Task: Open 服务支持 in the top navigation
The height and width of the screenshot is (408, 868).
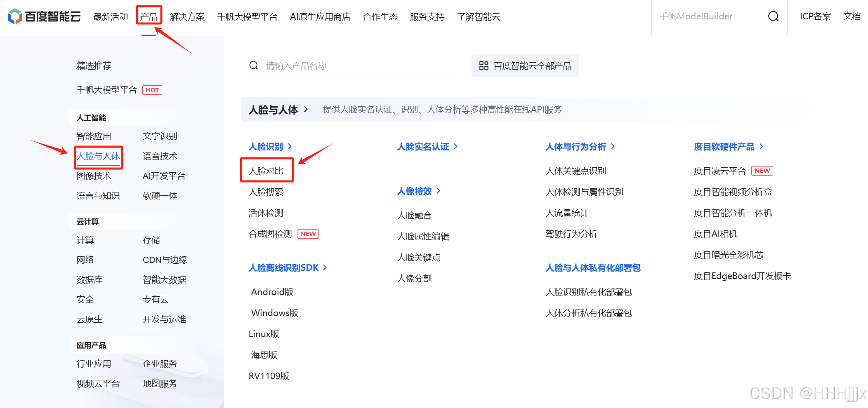Action: pos(427,17)
